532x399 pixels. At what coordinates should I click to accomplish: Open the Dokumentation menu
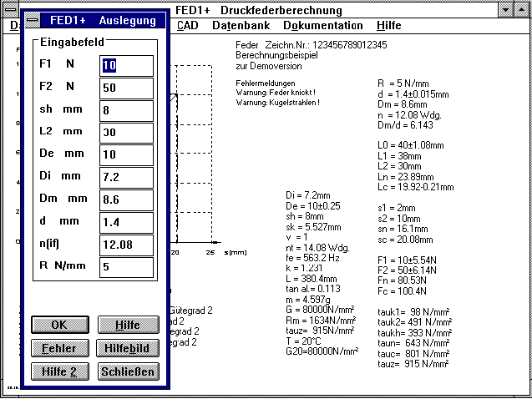(x=323, y=25)
